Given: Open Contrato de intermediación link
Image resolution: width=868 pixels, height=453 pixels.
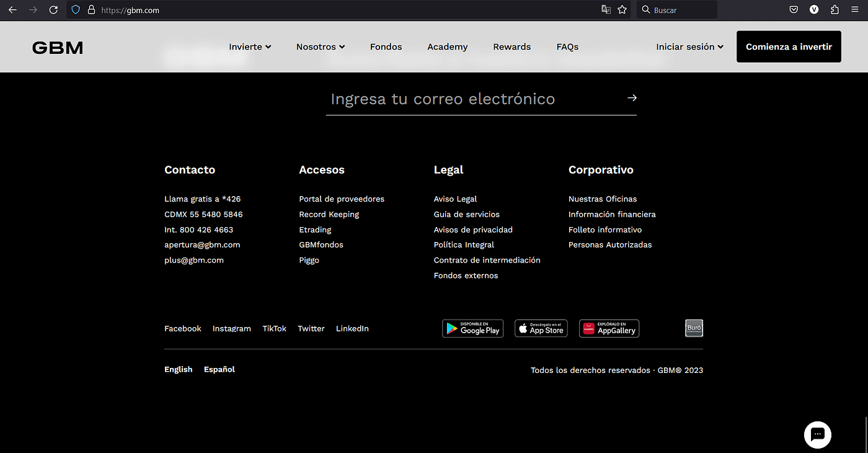Looking at the screenshot, I should pos(487,260).
